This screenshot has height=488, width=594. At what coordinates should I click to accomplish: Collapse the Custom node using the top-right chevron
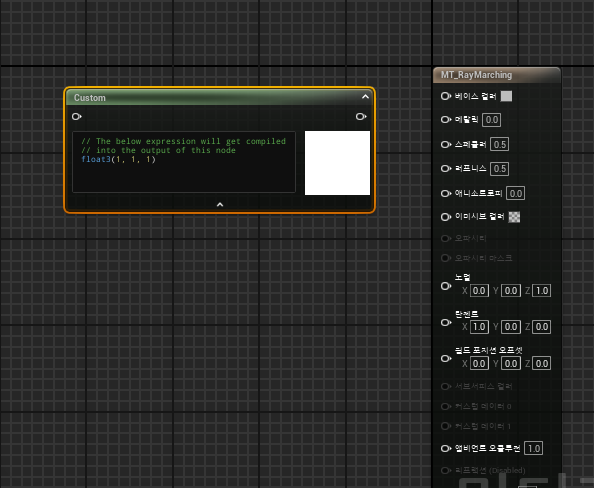click(x=365, y=97)
